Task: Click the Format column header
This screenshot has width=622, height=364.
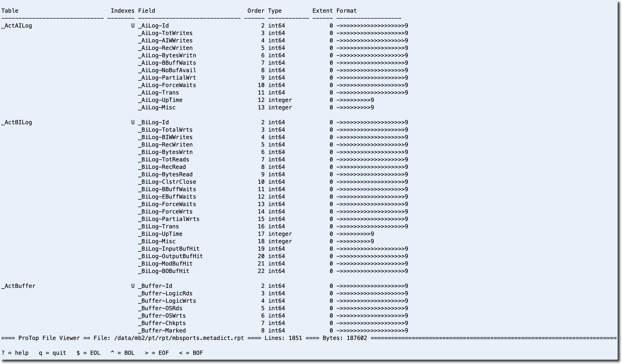Action: [346, 11]
